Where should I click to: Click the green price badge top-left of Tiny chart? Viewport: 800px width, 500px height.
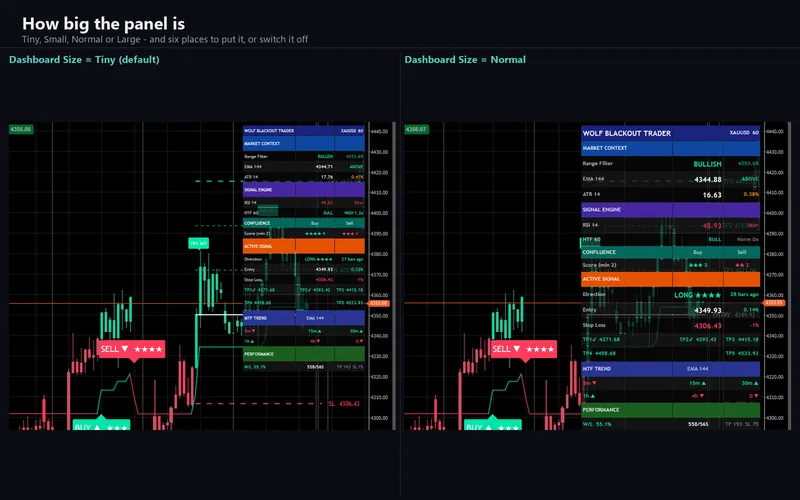[21, 129]
